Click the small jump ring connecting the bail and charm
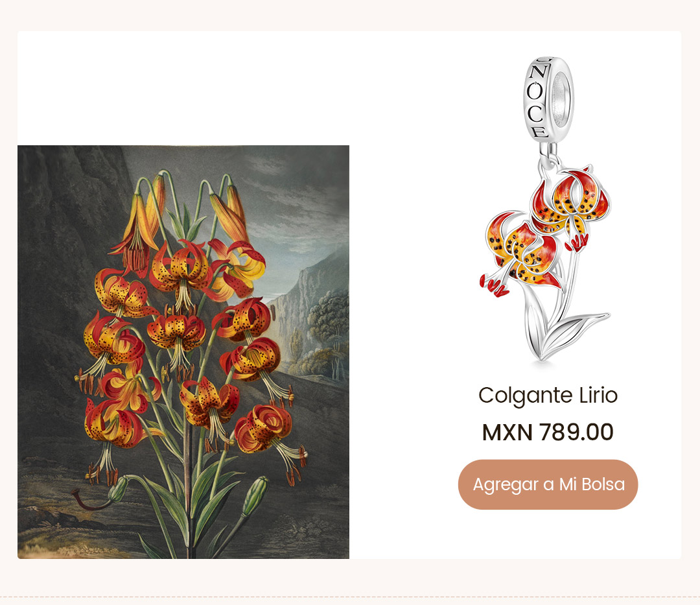Screen dimensions: 700x605 552,155
